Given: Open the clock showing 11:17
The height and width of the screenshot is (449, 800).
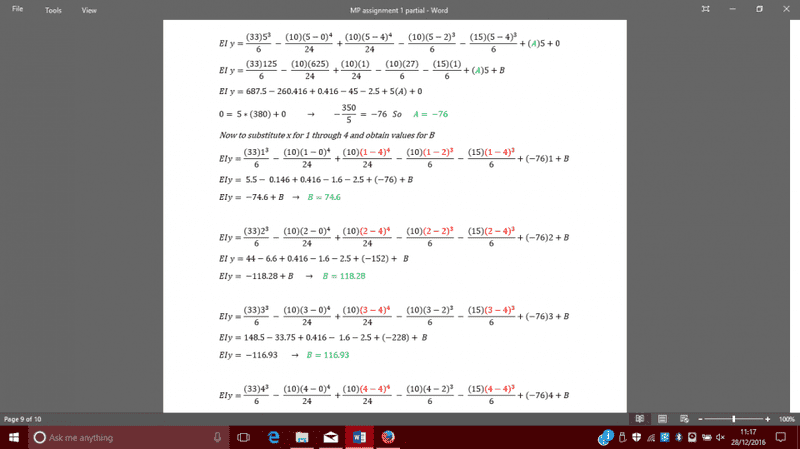Looking at the screenshot, I should 748,437.
